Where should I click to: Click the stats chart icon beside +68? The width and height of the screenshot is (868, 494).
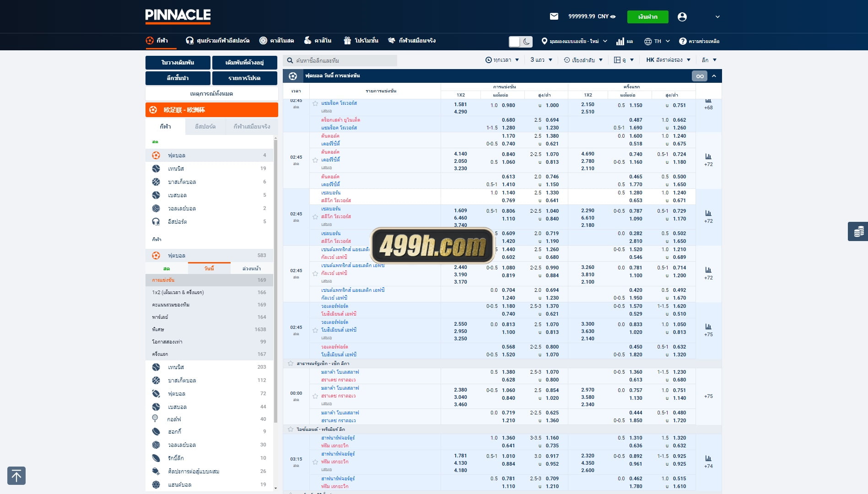point(708,101)
